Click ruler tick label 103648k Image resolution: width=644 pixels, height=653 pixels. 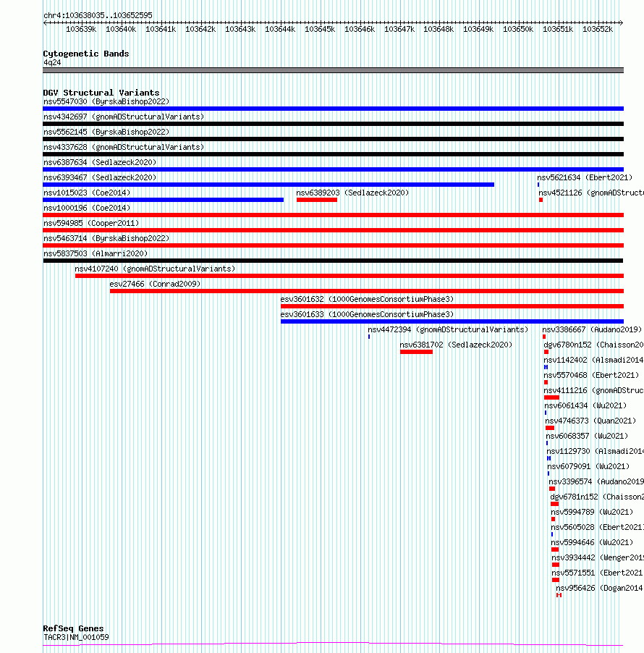pos(438,29)
